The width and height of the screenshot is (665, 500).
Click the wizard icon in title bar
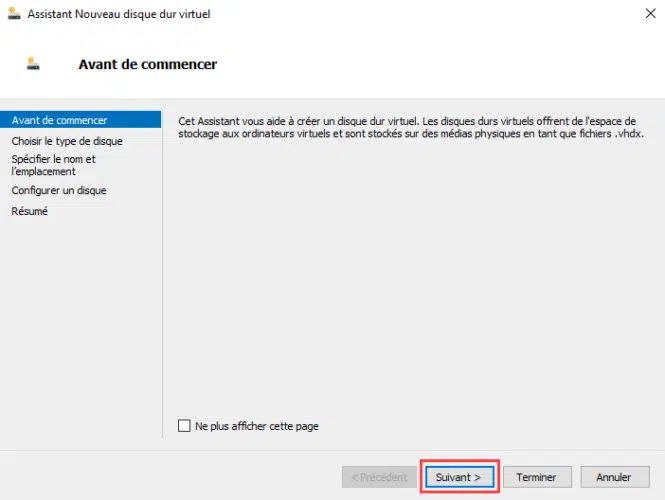(x=14, y=14)
